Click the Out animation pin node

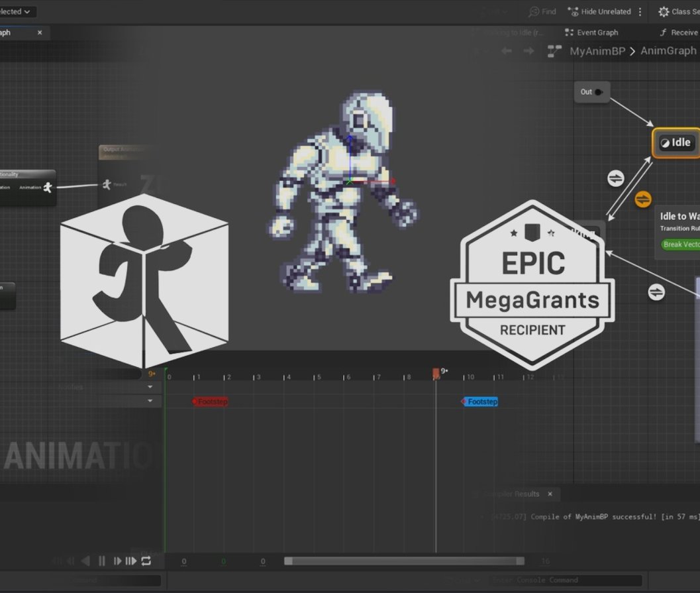[591, 92]
